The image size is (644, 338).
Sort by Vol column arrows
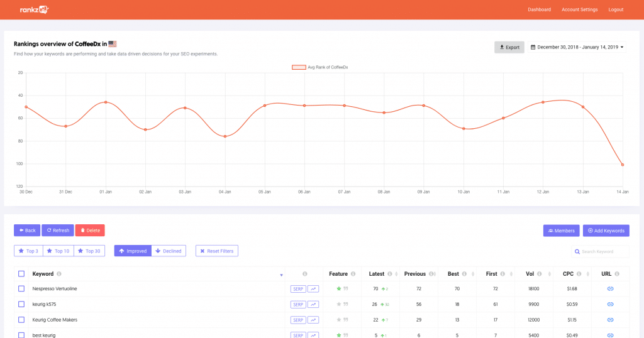coord(549,274)
